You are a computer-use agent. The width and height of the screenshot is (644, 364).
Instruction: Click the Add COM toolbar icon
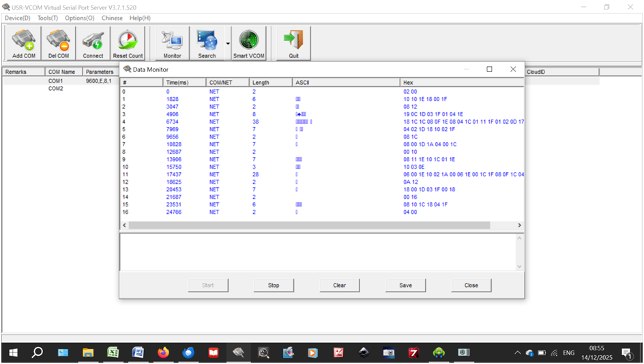click(x=24, y=44)
